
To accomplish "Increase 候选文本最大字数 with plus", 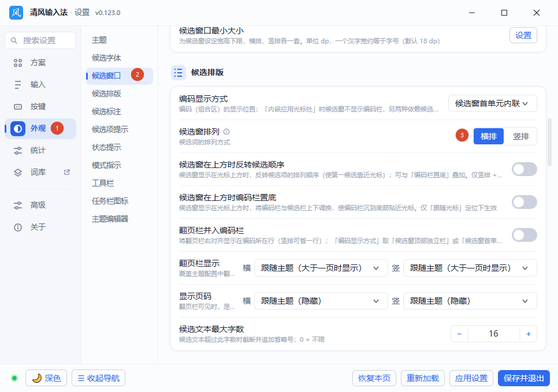I will pos(529,334).
